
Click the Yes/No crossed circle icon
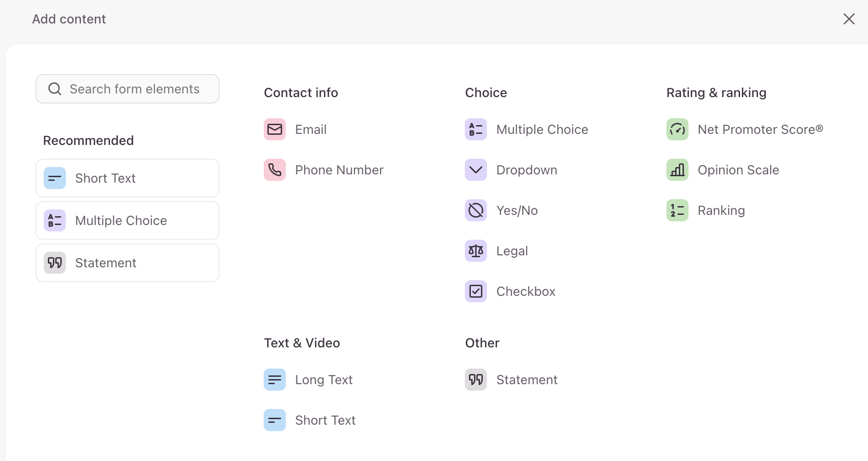pos(476,210)
